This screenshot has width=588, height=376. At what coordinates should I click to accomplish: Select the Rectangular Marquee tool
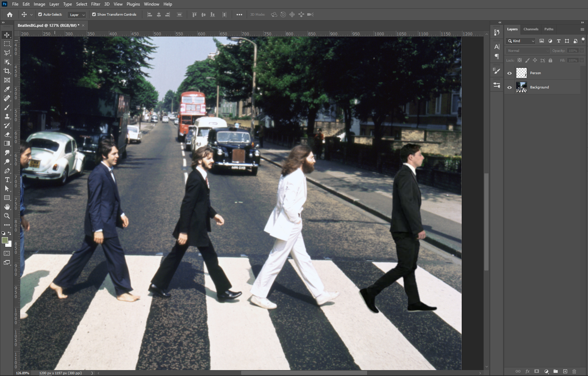[7, 44]
